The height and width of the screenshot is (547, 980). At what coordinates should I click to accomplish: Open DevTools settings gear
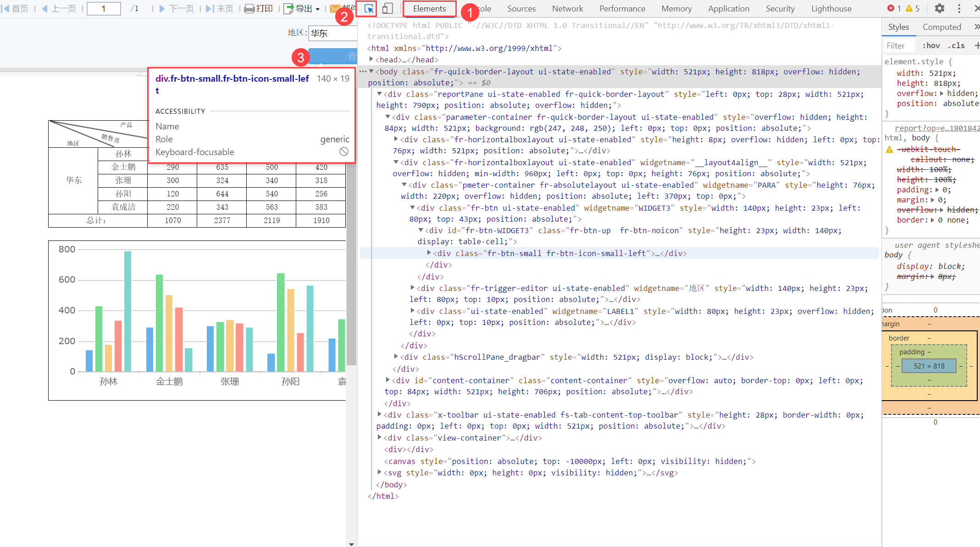tap(939, 9)
